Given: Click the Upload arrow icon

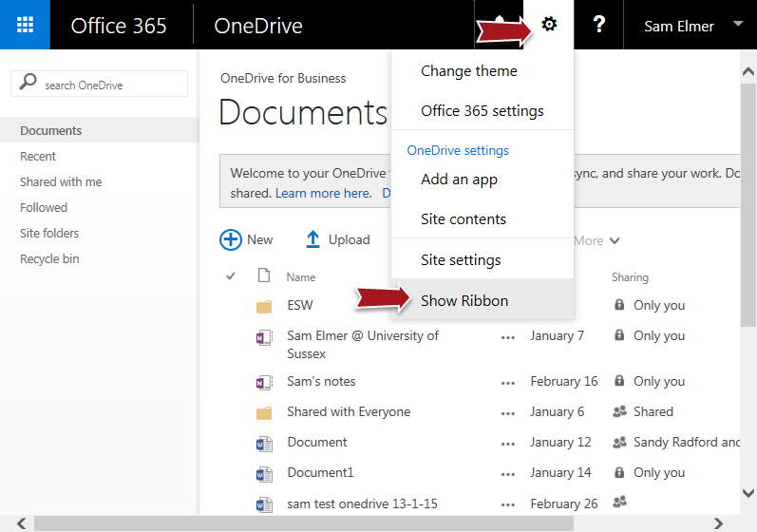Looking at the screenshot, I should tap(312, 239).
